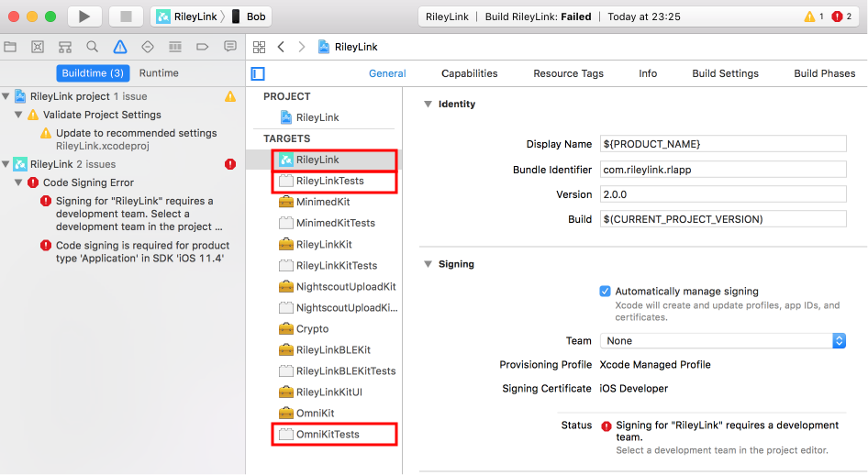Open the project navigator folder icon
This screenshot has width=868, height=475.
pos(10,47)
